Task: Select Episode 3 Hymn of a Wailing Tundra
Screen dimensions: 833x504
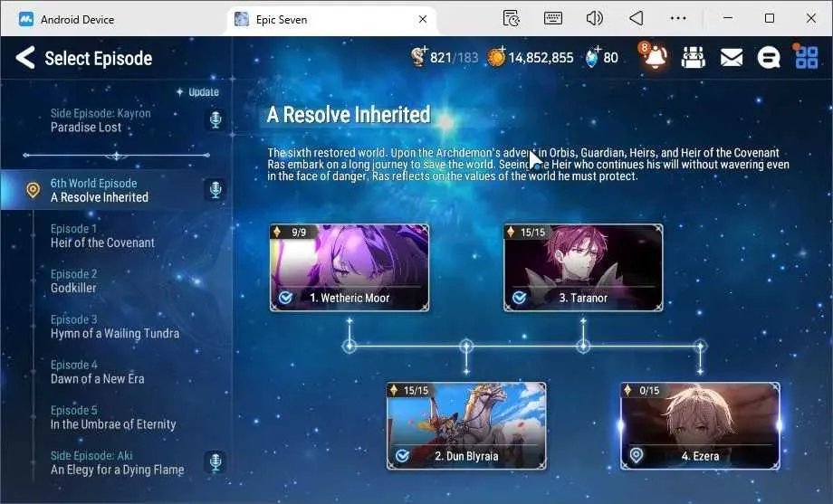Action: click(x=116, y=326)
